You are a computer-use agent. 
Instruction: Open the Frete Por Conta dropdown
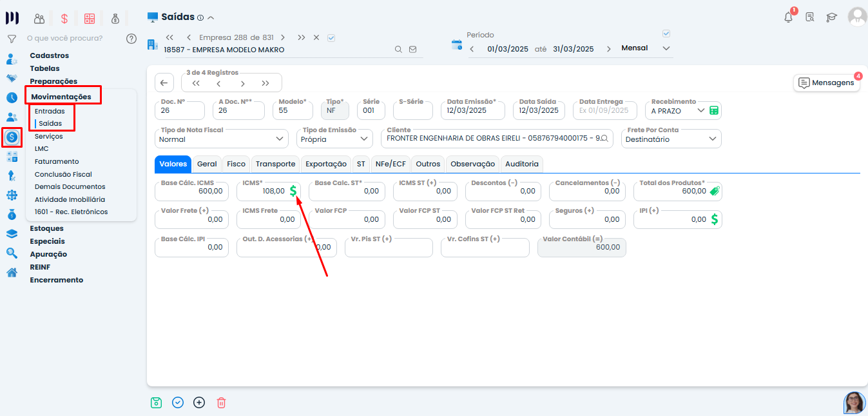point(713,139)
